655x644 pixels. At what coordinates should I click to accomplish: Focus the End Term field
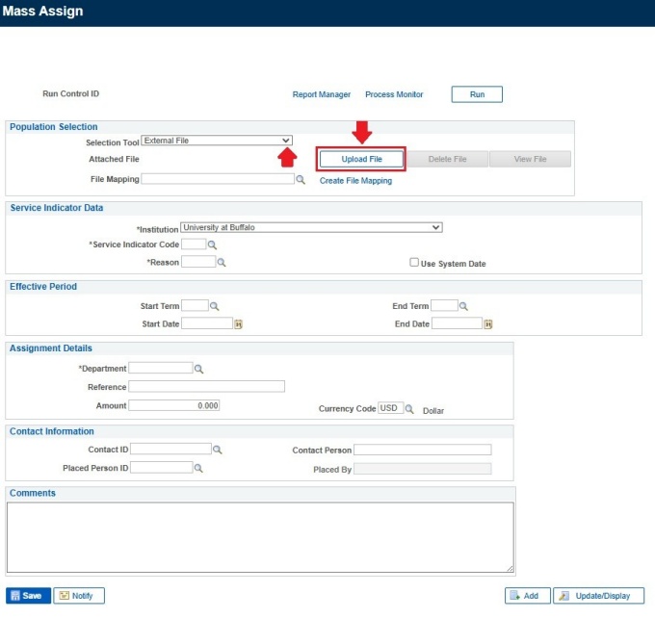point(444,305)
